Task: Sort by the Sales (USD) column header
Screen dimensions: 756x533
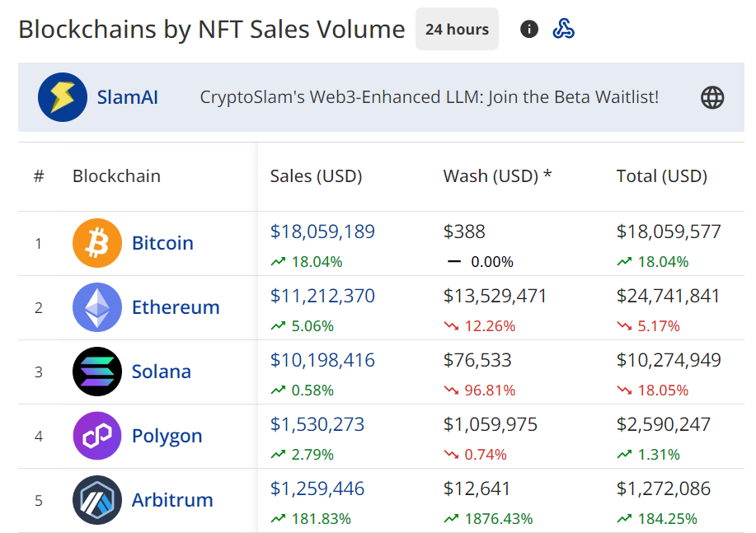Action: (316, 176)
